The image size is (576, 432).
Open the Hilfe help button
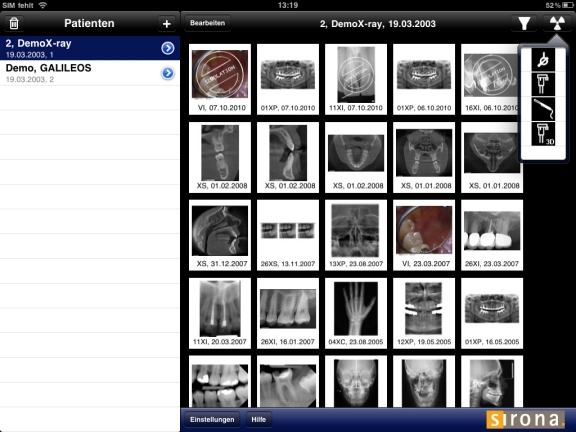(x=259, y=420)
